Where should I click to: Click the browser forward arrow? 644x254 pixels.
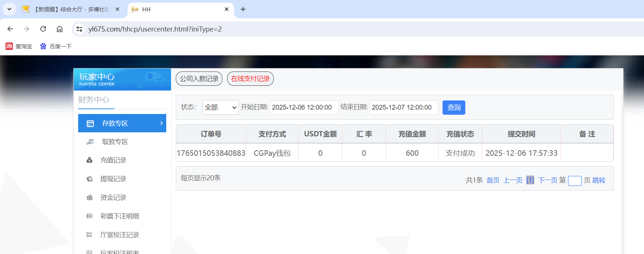click(26, 29)
